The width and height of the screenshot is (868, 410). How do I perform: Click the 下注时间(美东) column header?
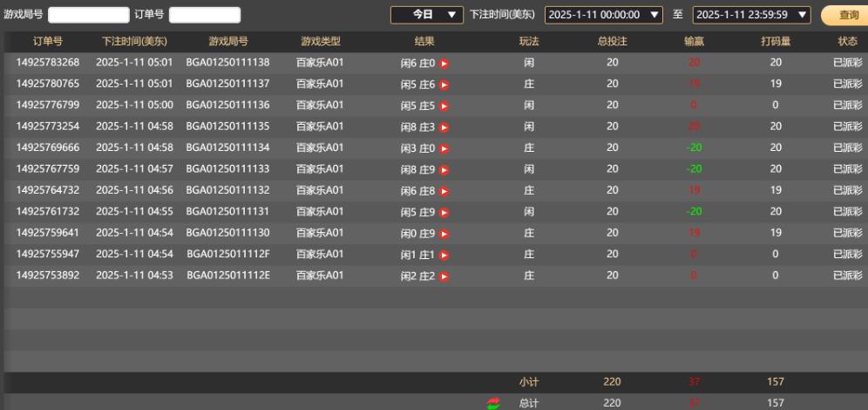click(134, 42)
